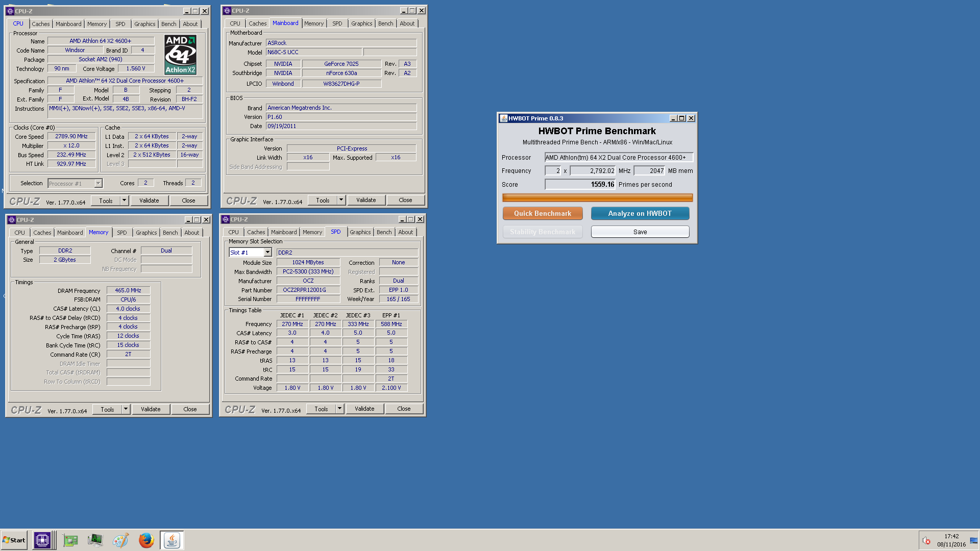
Task: Select the Bench tab in Memory CPU-Z window
Action: (170, 233)
